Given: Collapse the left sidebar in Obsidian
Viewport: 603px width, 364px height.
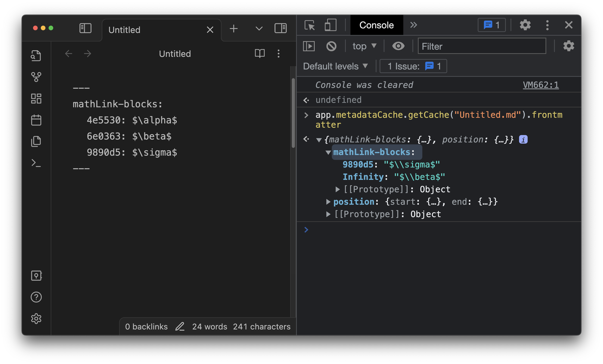Looking at the screenshot, I should click(85, 28).
